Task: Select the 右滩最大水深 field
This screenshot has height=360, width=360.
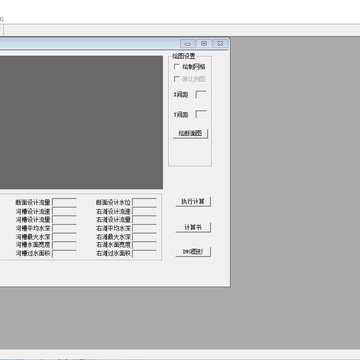Action: (x=144, y=237)
